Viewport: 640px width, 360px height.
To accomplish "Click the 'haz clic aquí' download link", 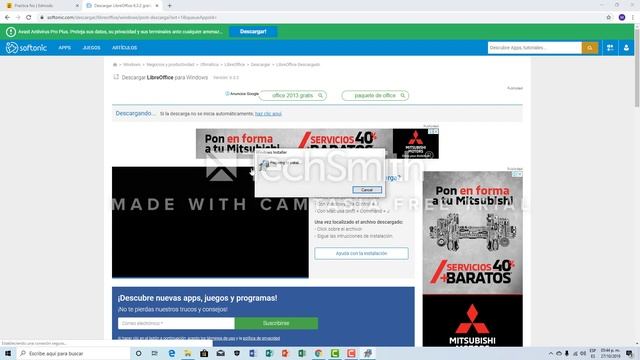I will tap(268, 113).
